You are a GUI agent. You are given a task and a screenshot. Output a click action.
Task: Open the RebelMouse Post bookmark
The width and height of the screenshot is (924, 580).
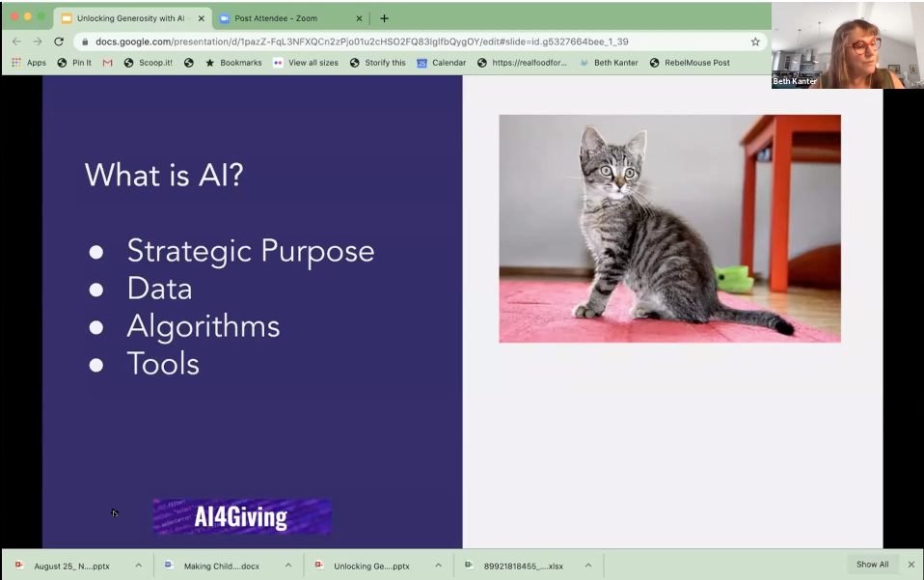point(690,63)
